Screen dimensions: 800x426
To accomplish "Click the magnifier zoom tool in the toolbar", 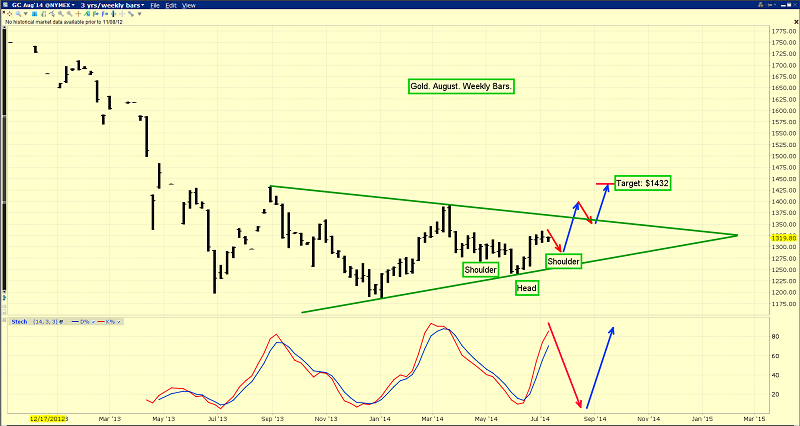I will 18,13.
